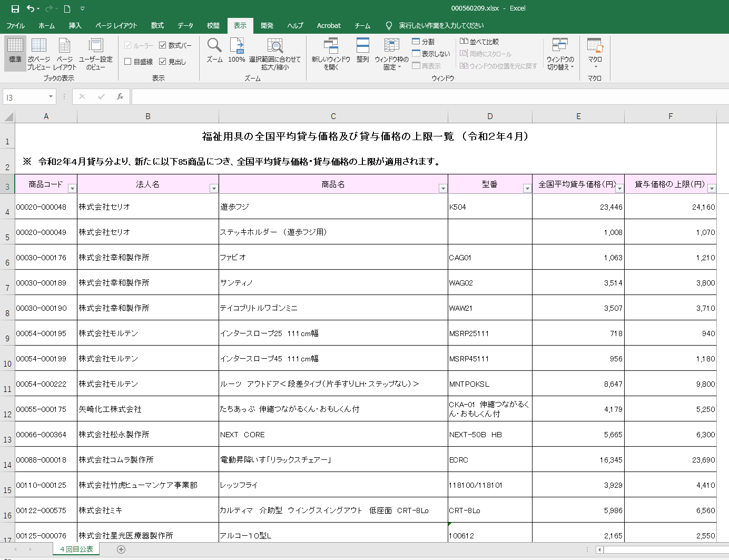Click the マクロ icon
This screenshot has height=560, width=729.
pos(595,46)
